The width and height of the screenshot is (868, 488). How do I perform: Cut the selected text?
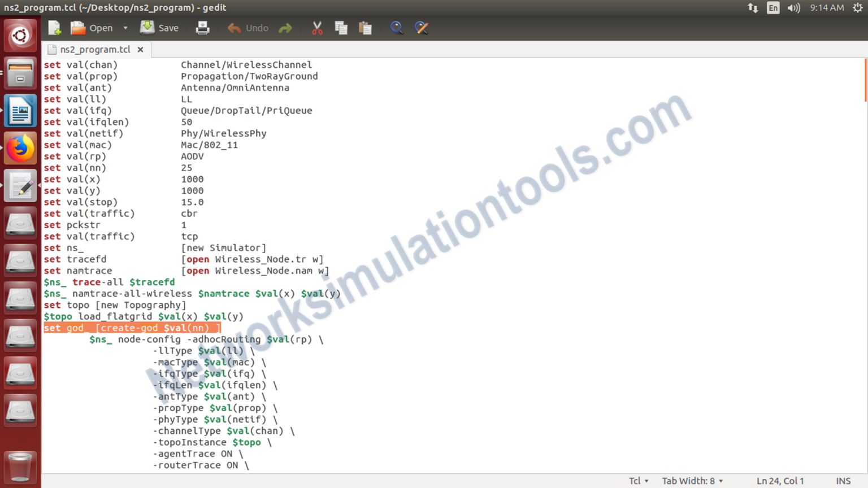point(317,28)
